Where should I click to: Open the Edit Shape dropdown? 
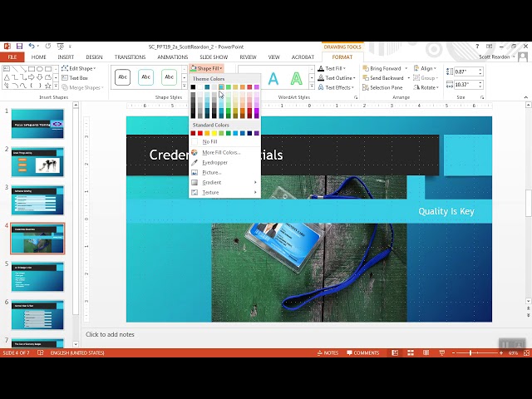tap(79, 68)
